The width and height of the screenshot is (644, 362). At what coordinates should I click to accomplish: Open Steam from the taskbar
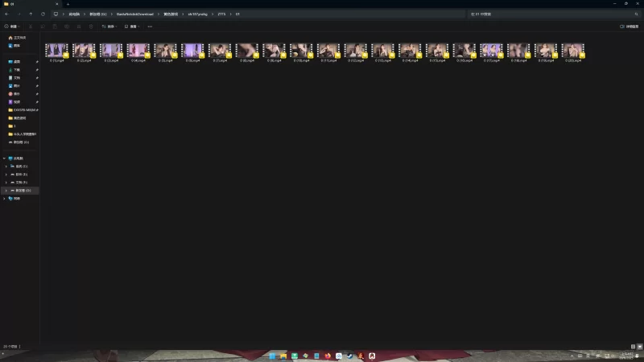coord(350,356)
